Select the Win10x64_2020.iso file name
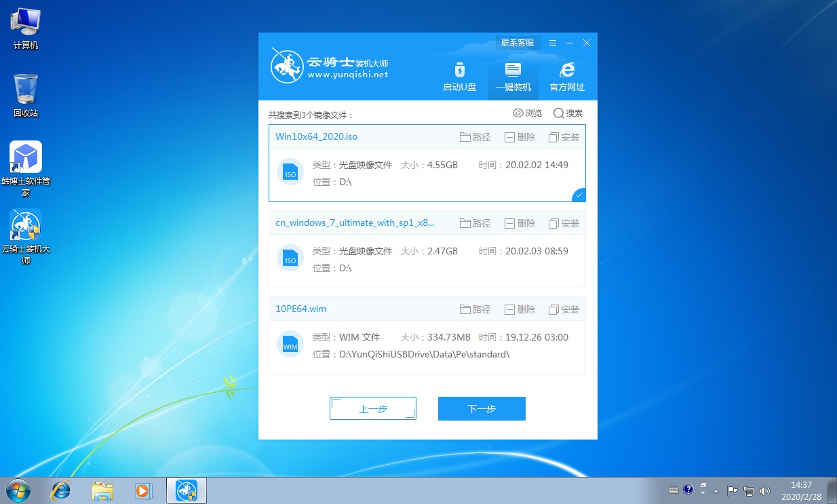 point(316,136)
